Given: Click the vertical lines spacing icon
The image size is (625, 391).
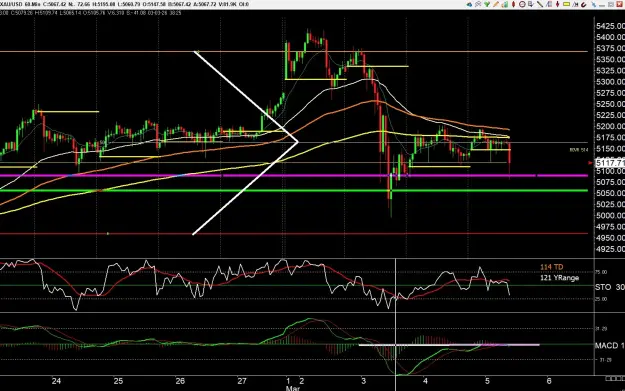Looking at the screenshot, I should pos(575,4).
